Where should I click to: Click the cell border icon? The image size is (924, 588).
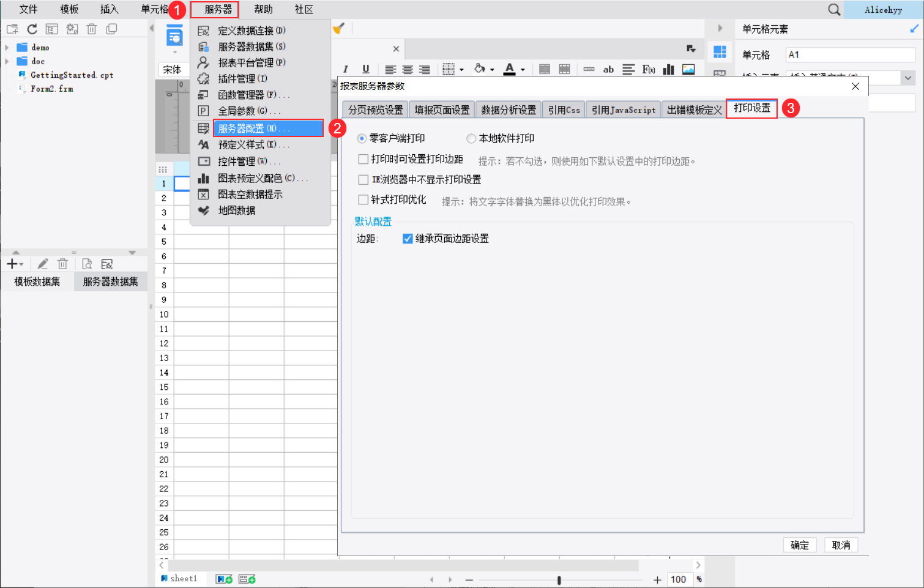pos(449,69)
